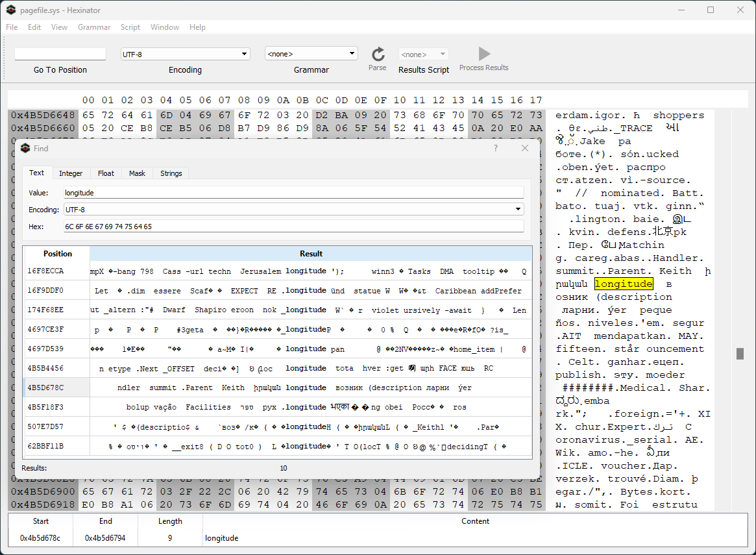
Task: Expand the Find dialog Encoding dropdown
Action: click(293, 209)
